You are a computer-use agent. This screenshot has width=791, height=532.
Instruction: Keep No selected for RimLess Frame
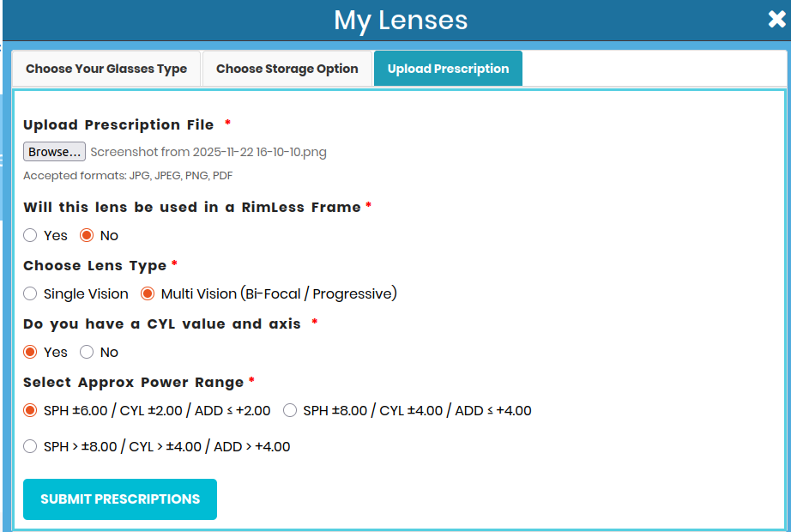tap(88, 235)
